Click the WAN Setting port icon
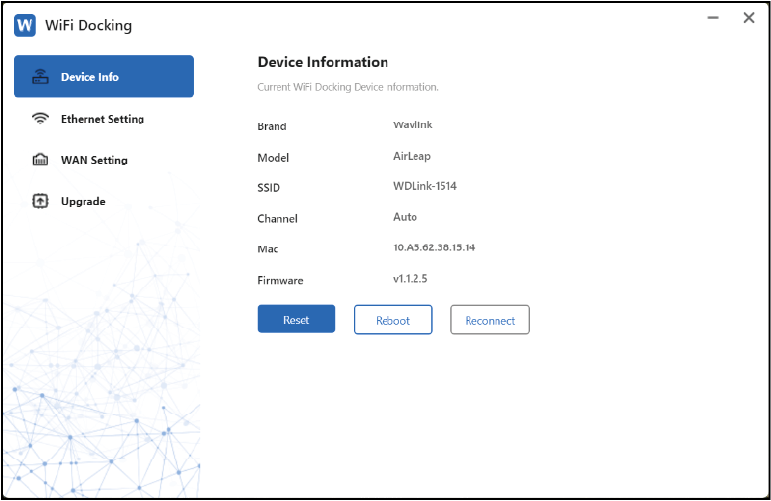Screen dimensions: 771x501 (41, 160)
